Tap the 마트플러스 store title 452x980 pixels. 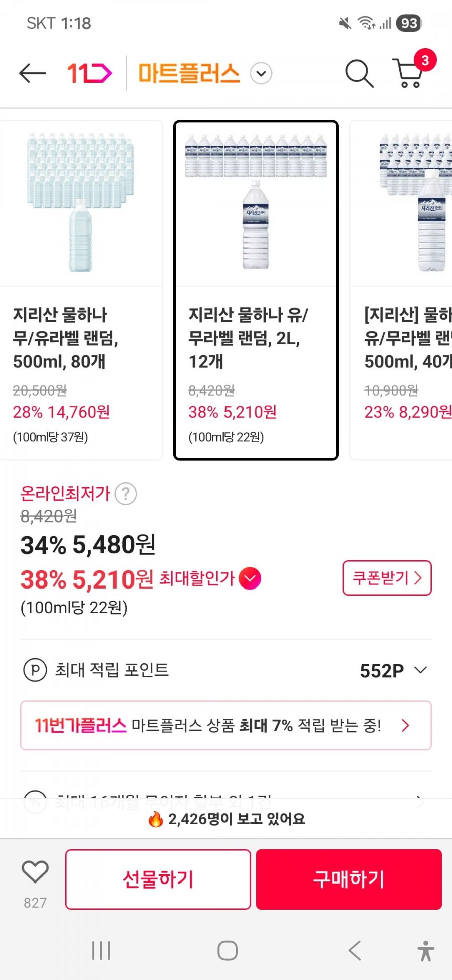coord(189,74)
